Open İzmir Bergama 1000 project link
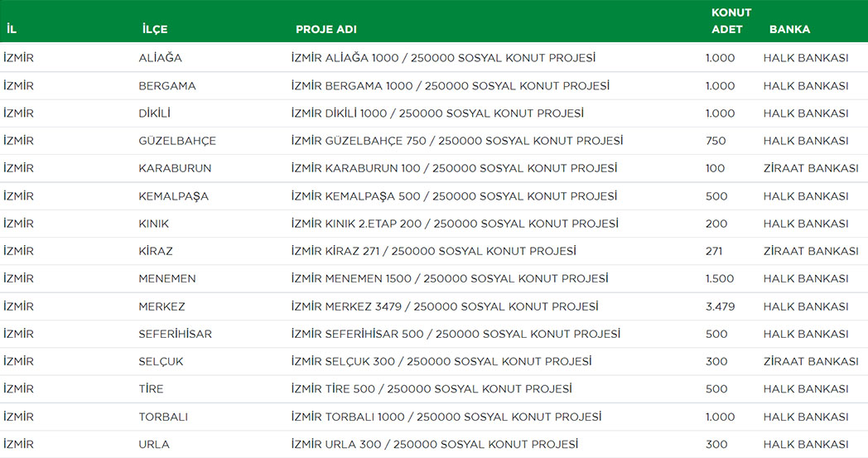868x458 pixels. click(451, 86)
